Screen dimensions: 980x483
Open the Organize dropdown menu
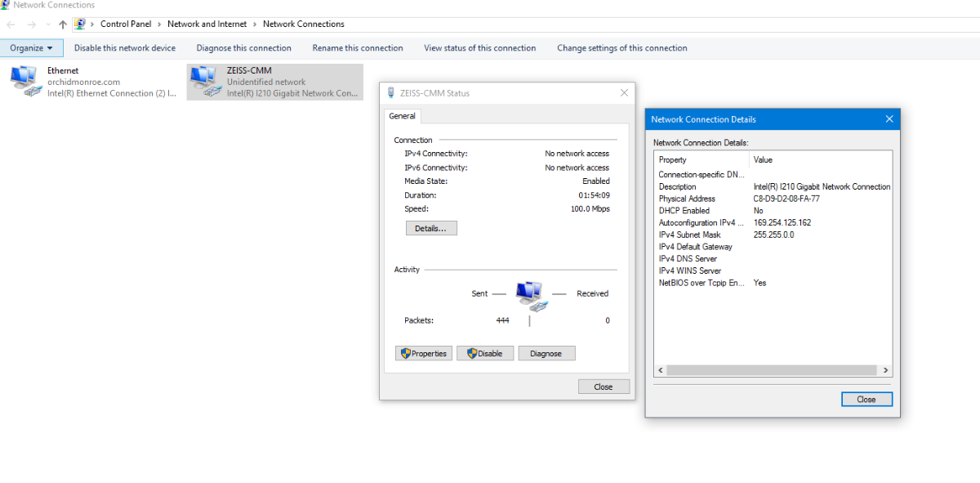coord(31,48)
